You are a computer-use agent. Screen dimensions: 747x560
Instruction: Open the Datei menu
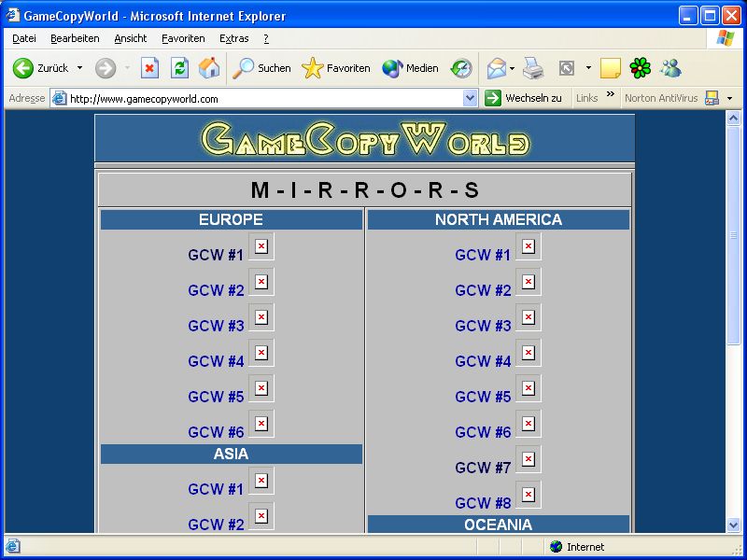pyautogui.click(x=24, y=38)
